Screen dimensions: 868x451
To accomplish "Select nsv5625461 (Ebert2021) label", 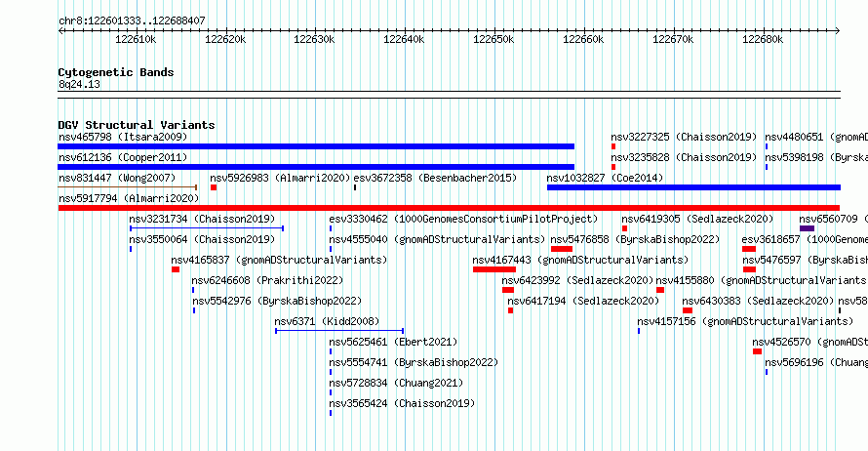I will (393, 342).
